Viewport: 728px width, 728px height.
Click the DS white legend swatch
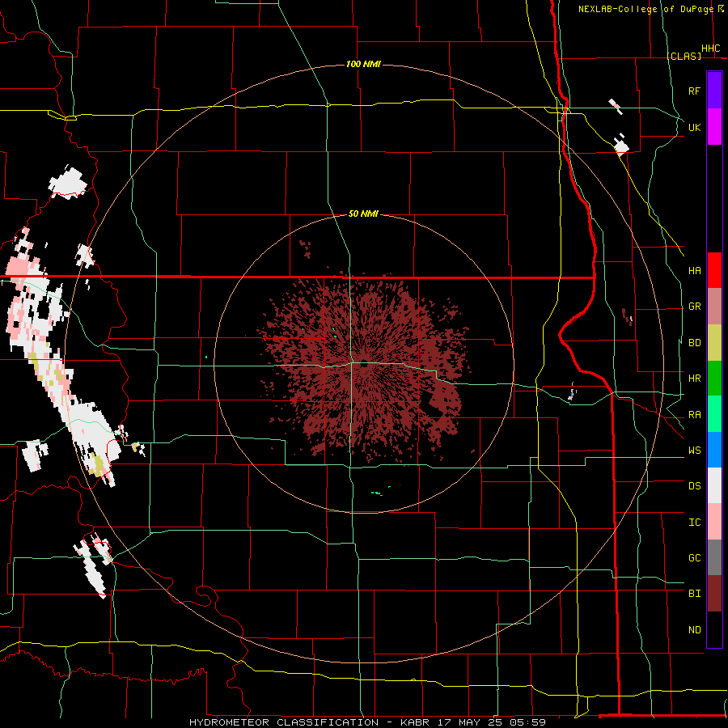pos(714,485)
